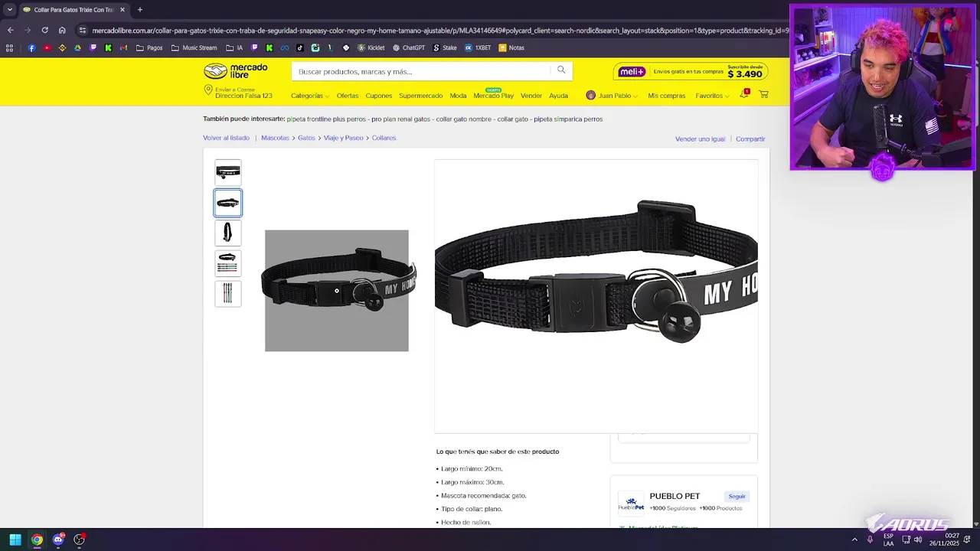Open ChatGPT bookmark

tap(408, 47)
